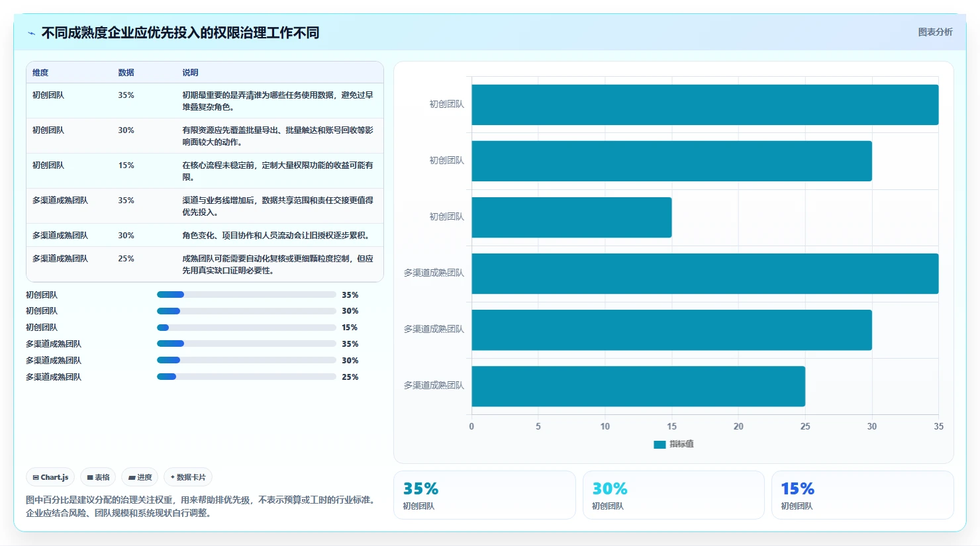Image resolution: width=980 pixels, height=546 pixels.
Task: Click the description starting 有限资源应先覆盖批量导出
Action: pyautogui.click(x=277, y=136)
